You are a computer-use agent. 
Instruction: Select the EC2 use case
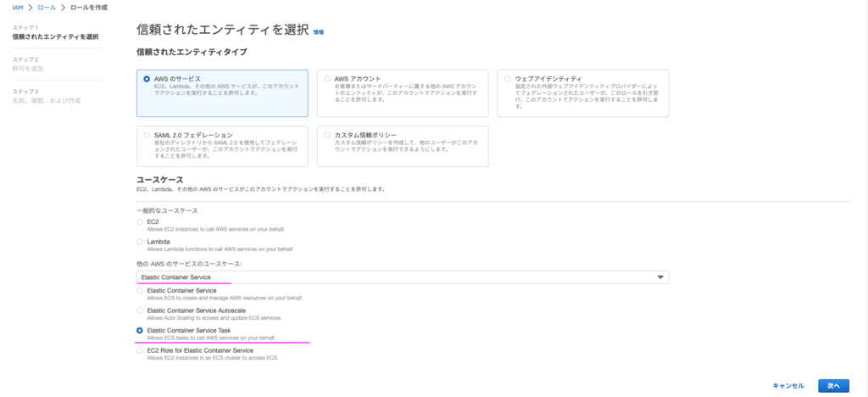pos(140,221)
